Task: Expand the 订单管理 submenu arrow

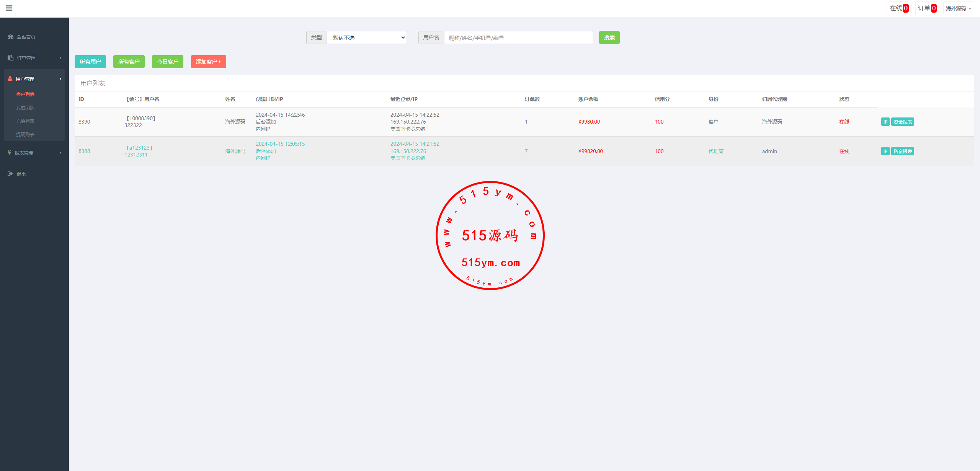Action: 60,58
